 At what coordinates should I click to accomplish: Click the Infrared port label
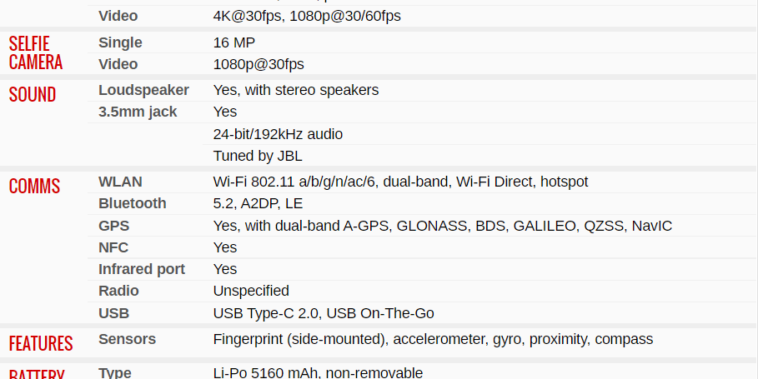142,269
